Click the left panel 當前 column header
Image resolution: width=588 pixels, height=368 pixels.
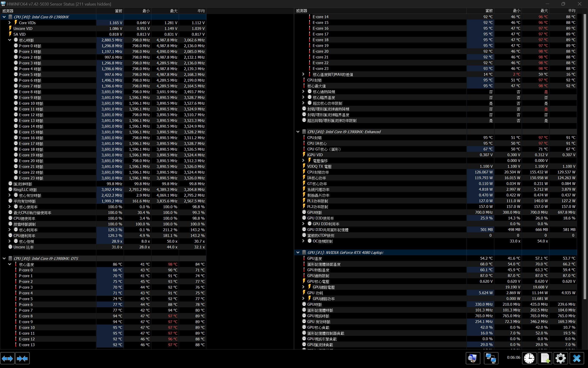pos(110,11)
